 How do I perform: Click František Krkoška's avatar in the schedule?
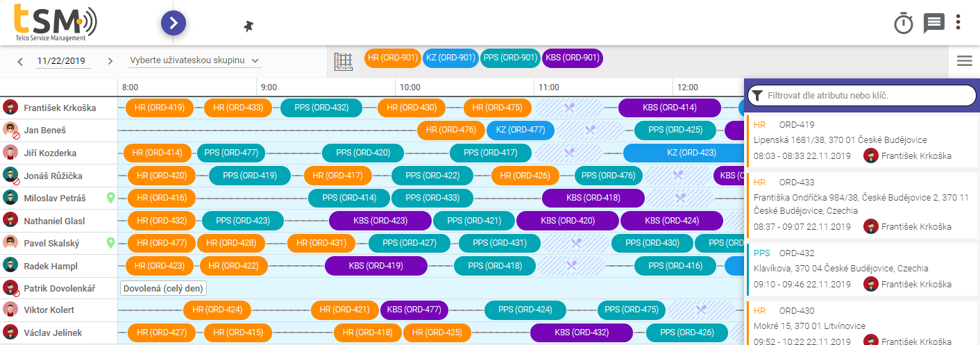coord(10,108)
